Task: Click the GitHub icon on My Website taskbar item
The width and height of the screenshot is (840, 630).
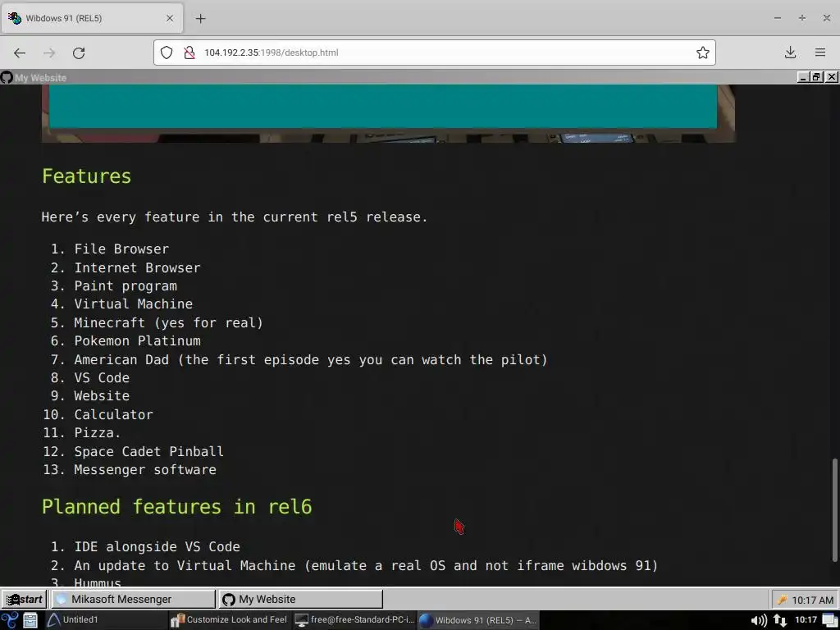Action: pos(229,600)
